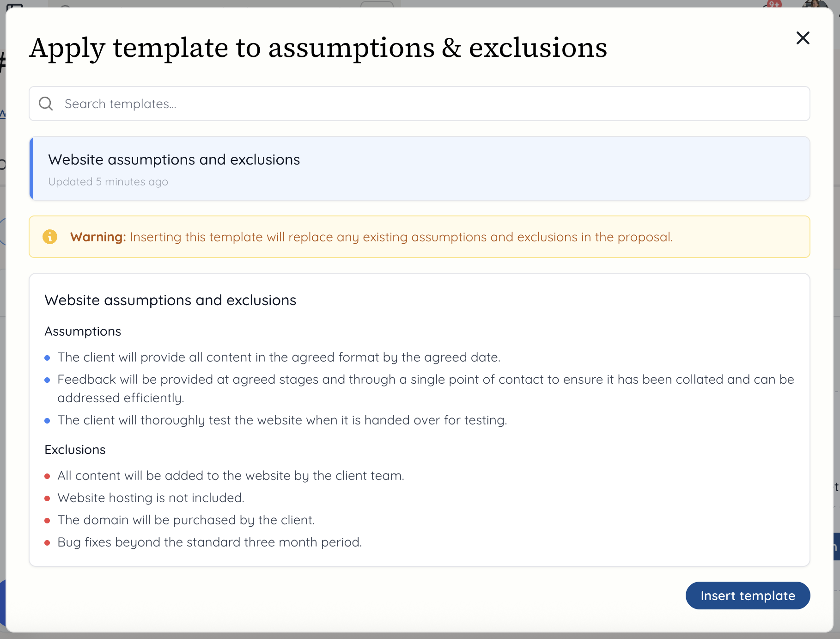Click the preview title 'Website assumptions and exclusions'
Viewport: 840px width, 639px height.
click(x=170, y=300)
